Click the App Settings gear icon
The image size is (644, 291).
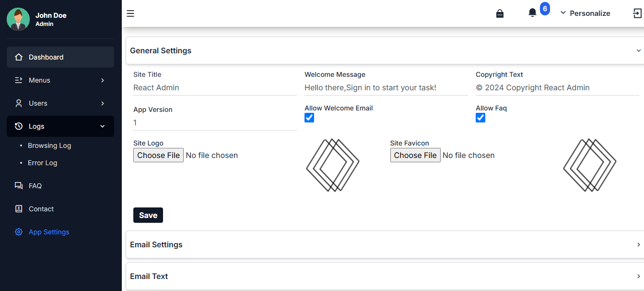click(19, 232)
